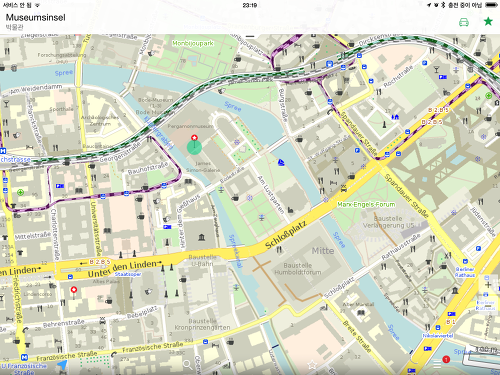The image size is (500, 375).
Task: Tap green circle marker on Museumsinsel
Action: point(194,147)
